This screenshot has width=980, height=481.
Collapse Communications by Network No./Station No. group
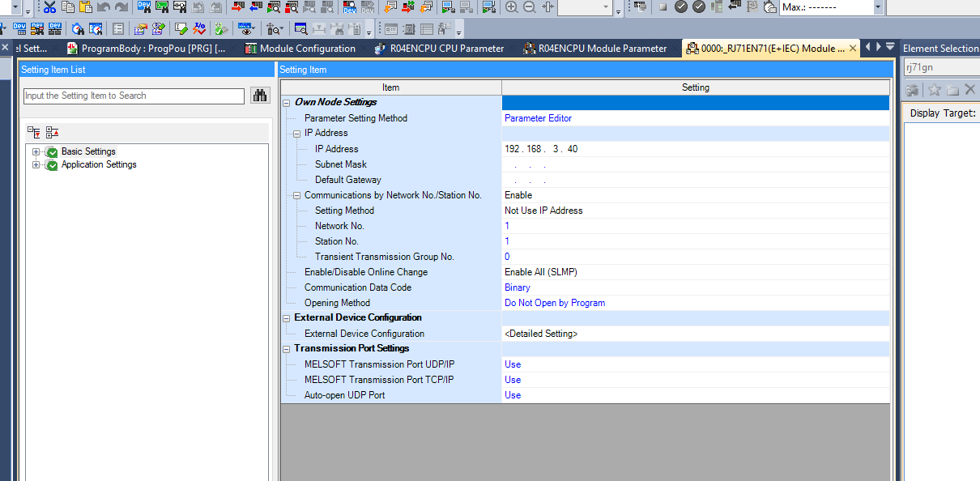tap(297, 196)
